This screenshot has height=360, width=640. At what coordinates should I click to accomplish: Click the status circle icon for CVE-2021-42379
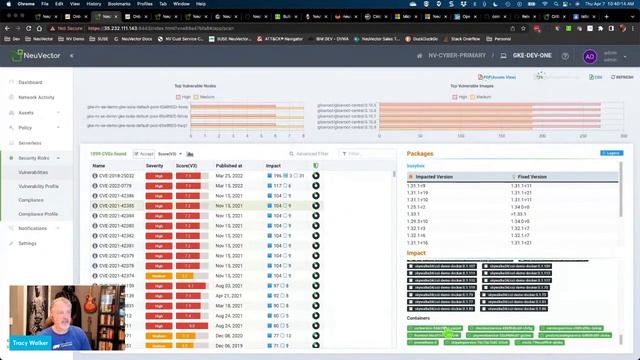coord(316,256)
